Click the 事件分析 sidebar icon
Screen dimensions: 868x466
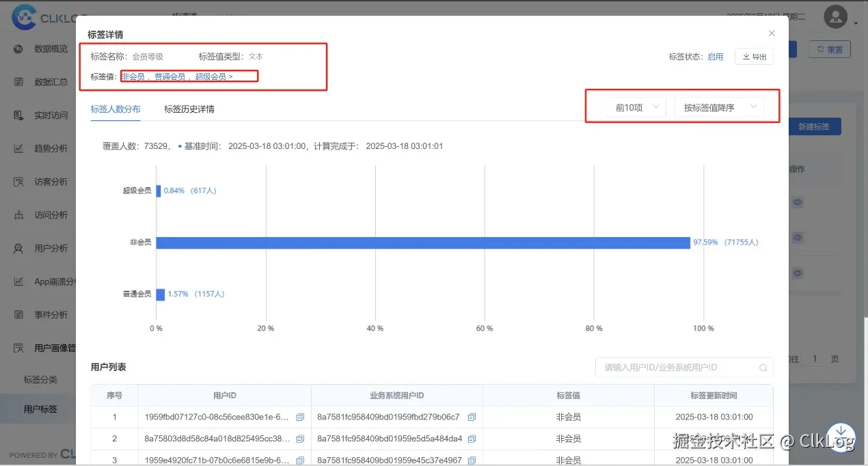tap(19, 314)
